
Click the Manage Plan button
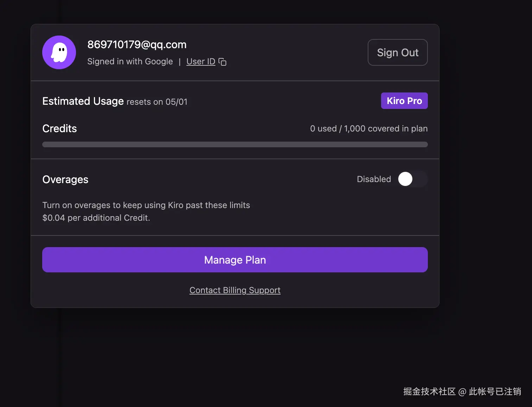click(x=235, y=260)
